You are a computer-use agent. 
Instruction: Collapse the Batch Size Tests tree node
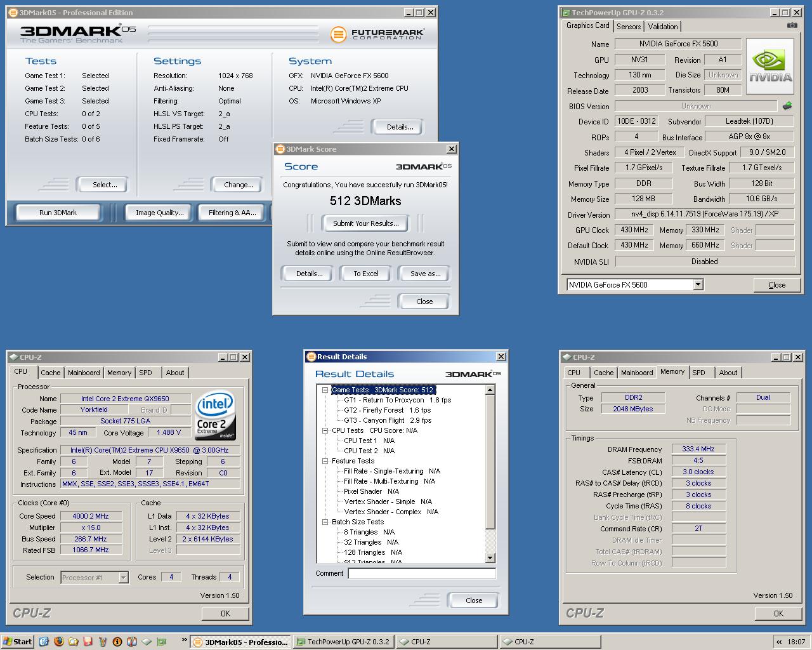coord(325,522)
